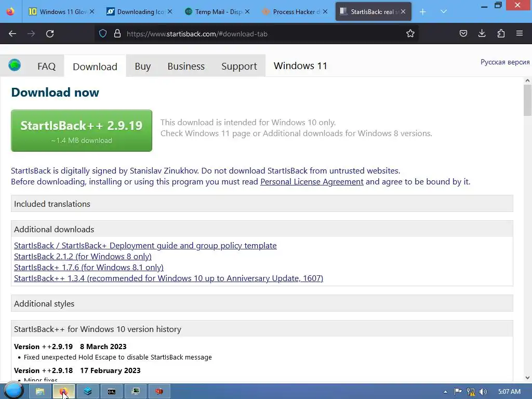The image size is (532, 399).
Task: Open File Explorer from taskbar
Action: coord(39,391)
